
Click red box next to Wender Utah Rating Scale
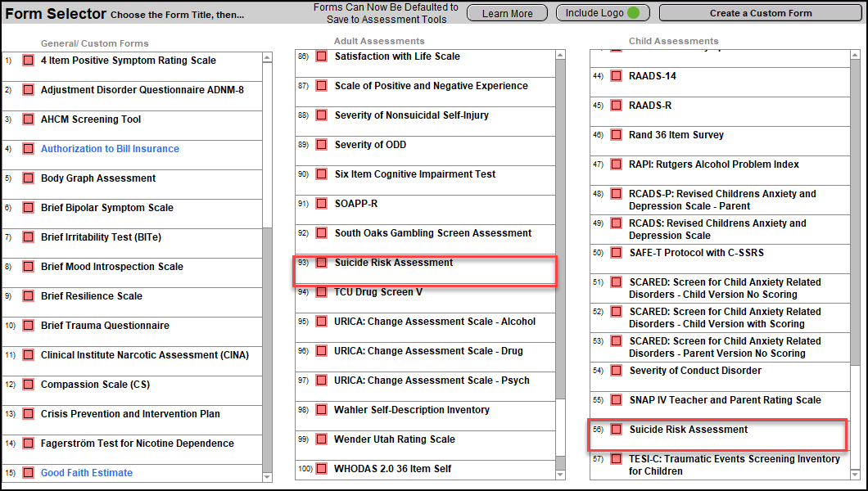(x=322, y=439)
